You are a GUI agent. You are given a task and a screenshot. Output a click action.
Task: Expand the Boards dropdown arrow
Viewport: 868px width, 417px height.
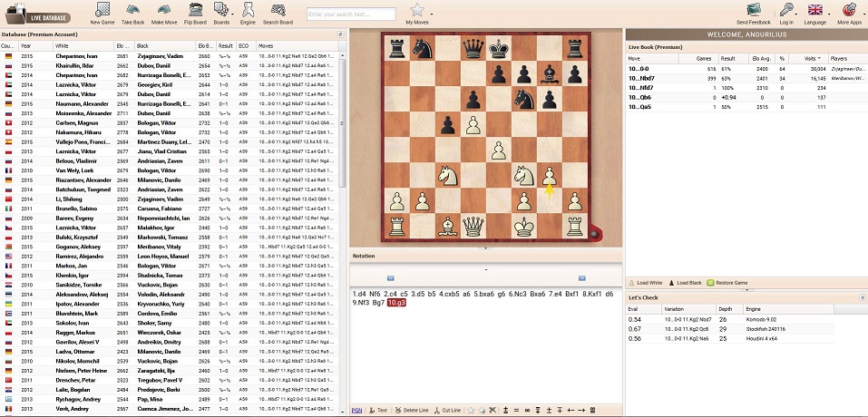[232, 12]
